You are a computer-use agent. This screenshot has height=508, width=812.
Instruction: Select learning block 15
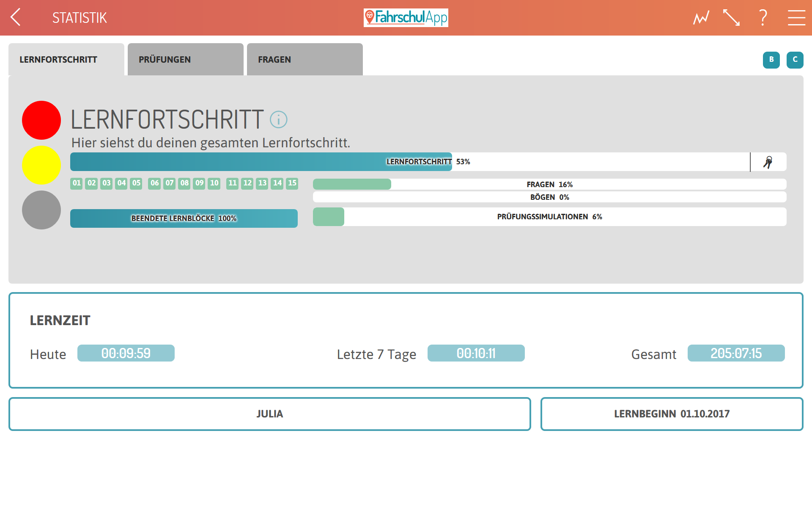(x=292, y=183)
